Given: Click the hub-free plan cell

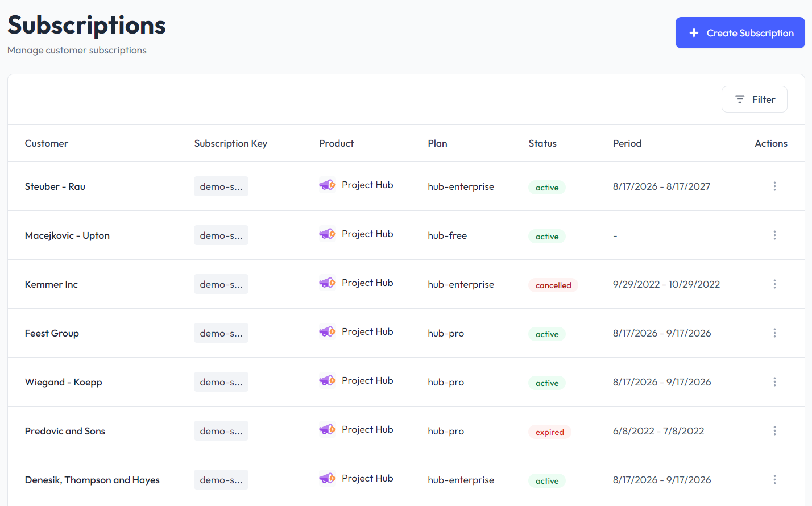Looking at the screenshot, I should 447,235.
